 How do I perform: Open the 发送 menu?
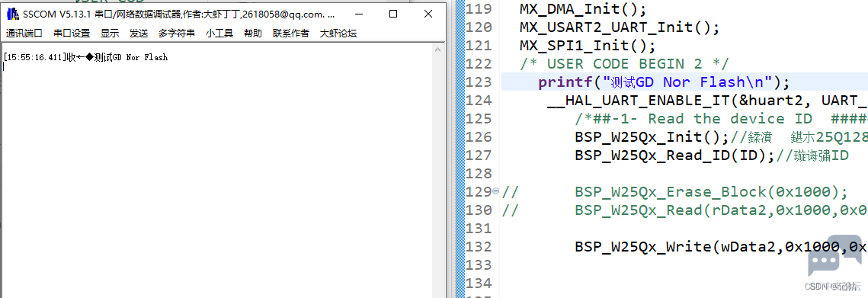pyautogui.click(x=139, y=34)
